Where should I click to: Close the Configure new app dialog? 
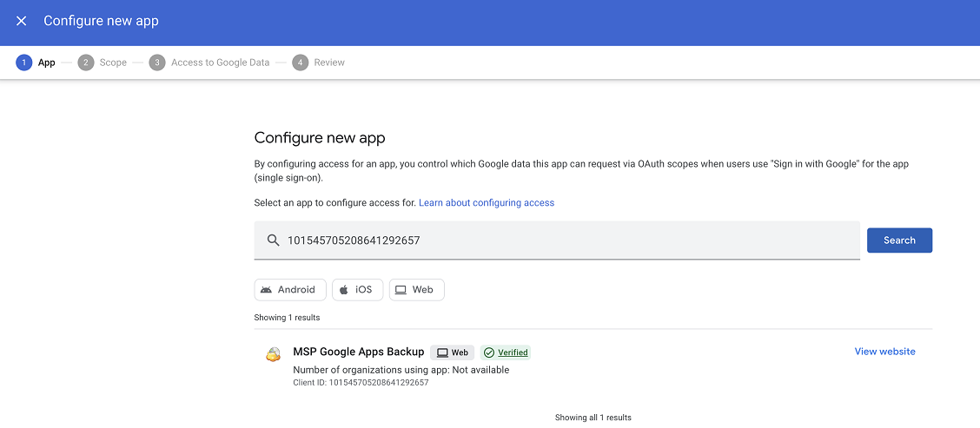coord(22,21)
